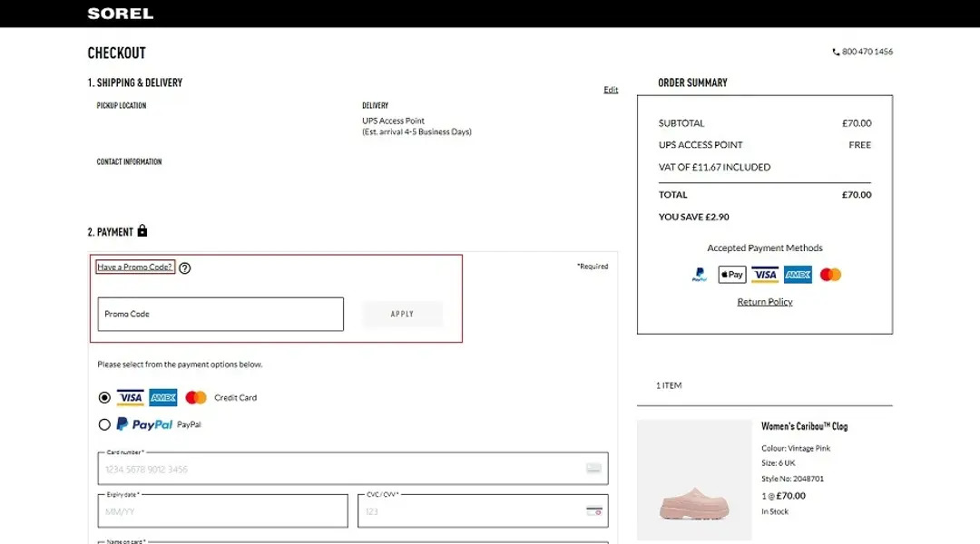The image size is (980, 544).
Task: Select the Credit Card payment radio button
Action: [x=104, y=398]
